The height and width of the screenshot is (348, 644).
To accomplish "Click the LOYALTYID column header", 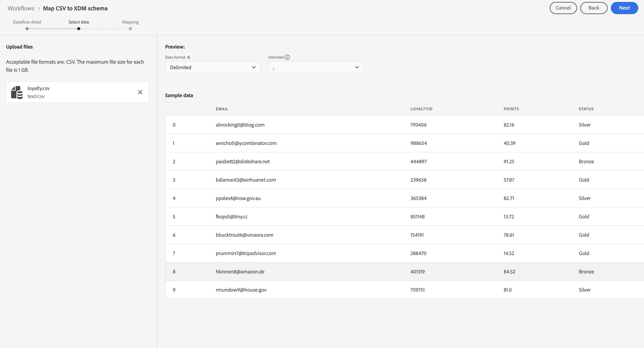I will coord(421,109).
